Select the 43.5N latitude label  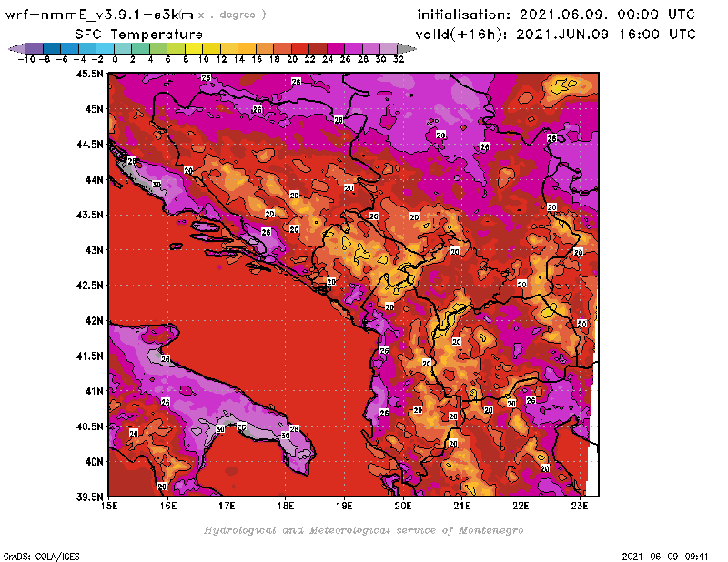pyautogui.click(x=89, y=215)
